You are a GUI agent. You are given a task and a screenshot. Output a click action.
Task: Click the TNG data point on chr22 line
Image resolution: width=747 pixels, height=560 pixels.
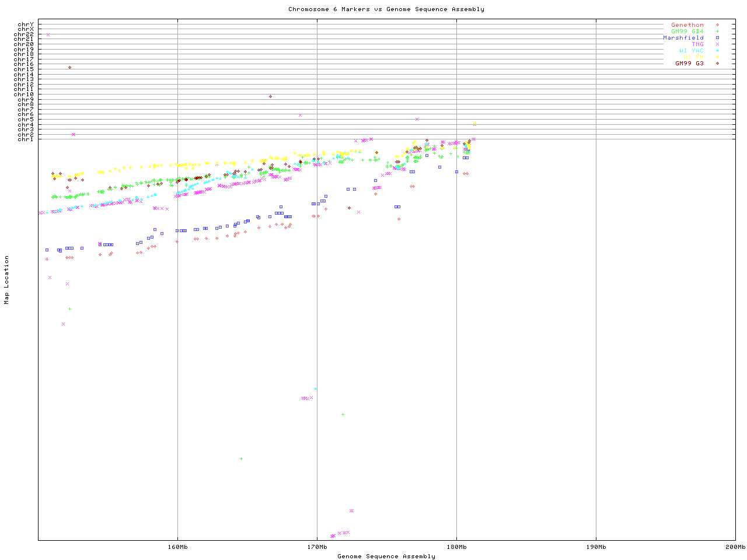point(48,34)
